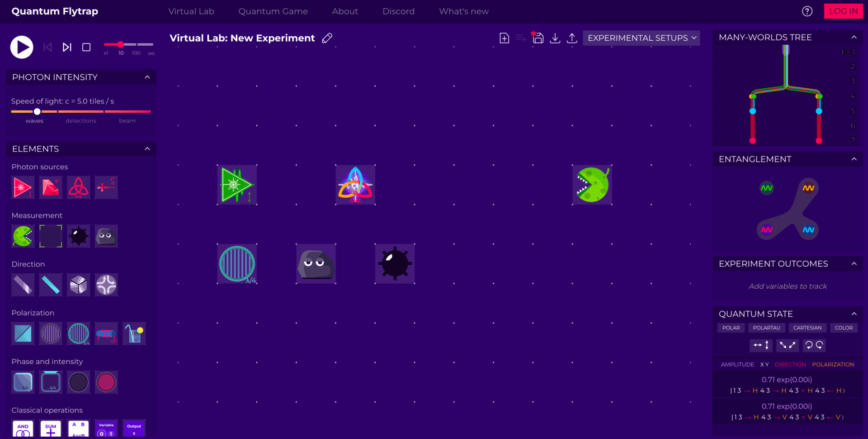Select the laser photon source element

(23, 187)
